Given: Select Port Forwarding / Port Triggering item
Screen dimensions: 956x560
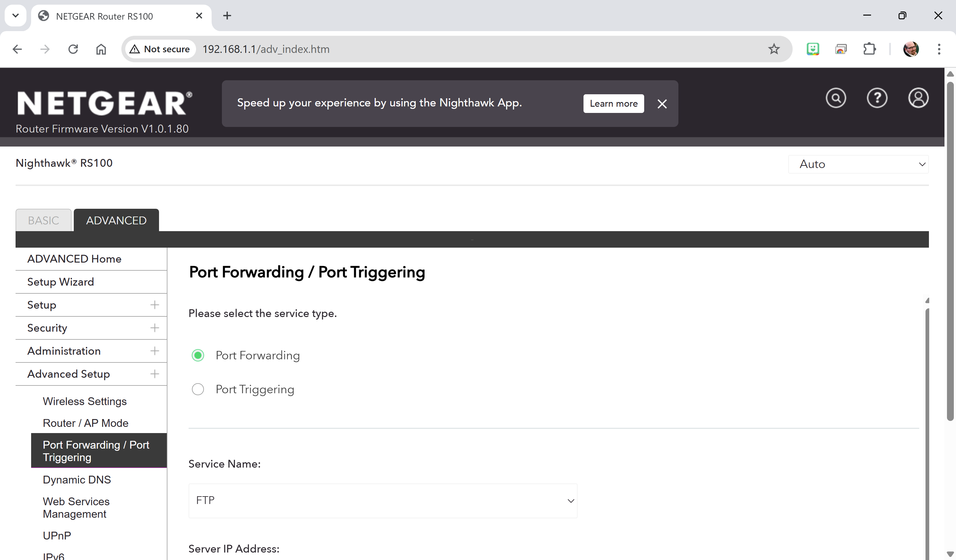Looking at the screenshot, I should pyautogui.click(x=99, y=451).
